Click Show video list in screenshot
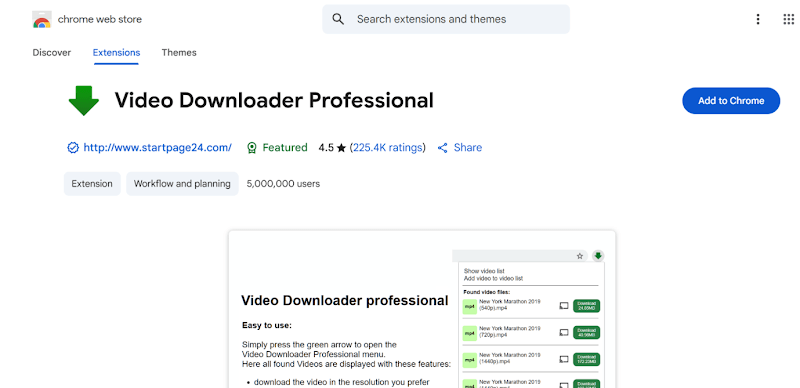 click(x=484, y=271)
